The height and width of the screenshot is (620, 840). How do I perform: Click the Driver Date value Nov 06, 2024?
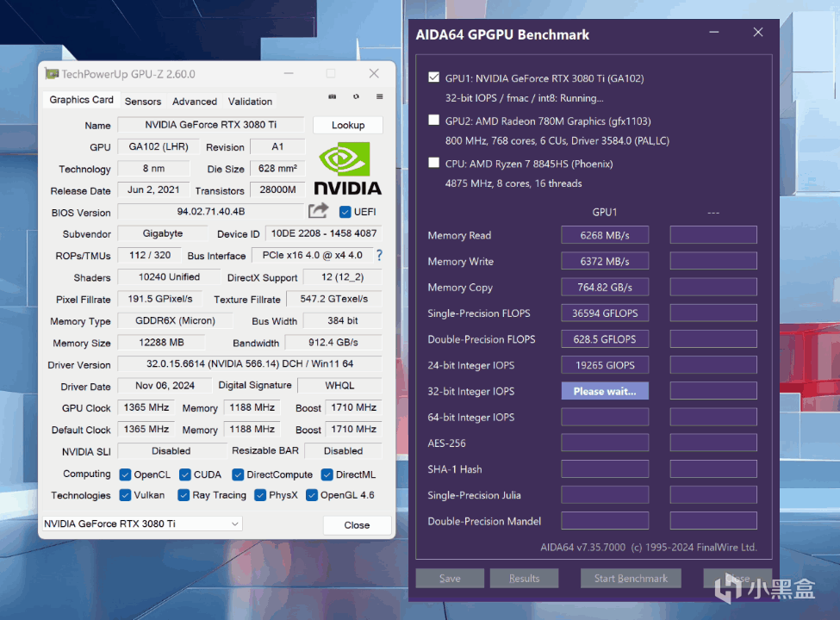click(165, 386)
